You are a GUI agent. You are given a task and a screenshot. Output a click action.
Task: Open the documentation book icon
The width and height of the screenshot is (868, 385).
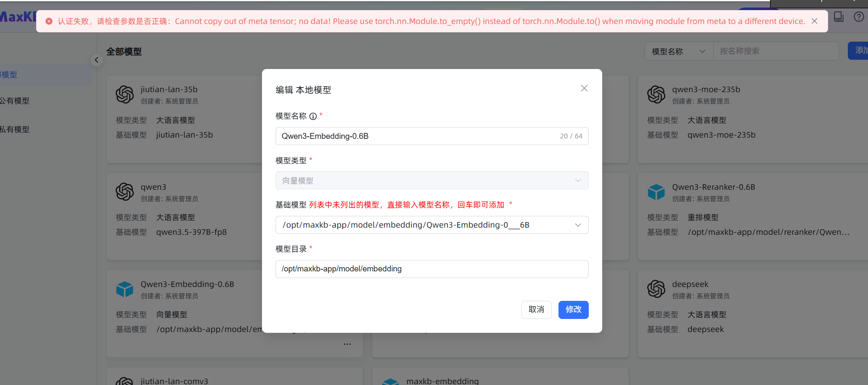(839, 17)
